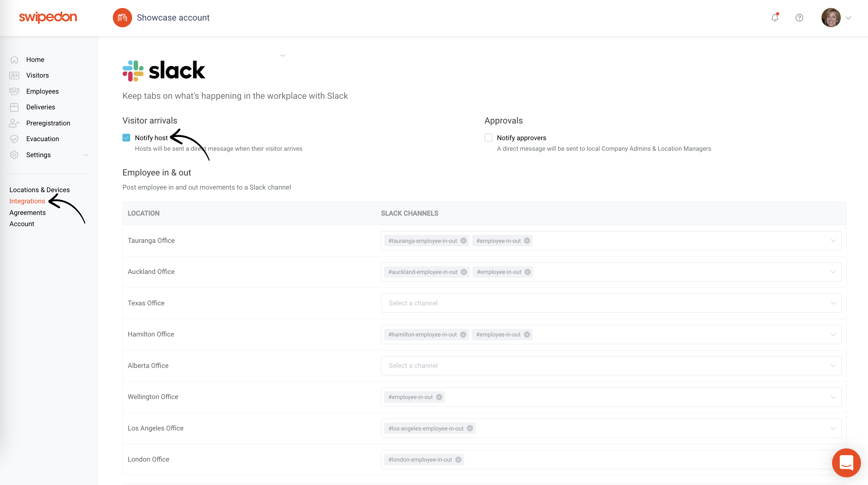
Task: Remove #employee-in-out tag from Wellington Office
Action: pos(439,397)
